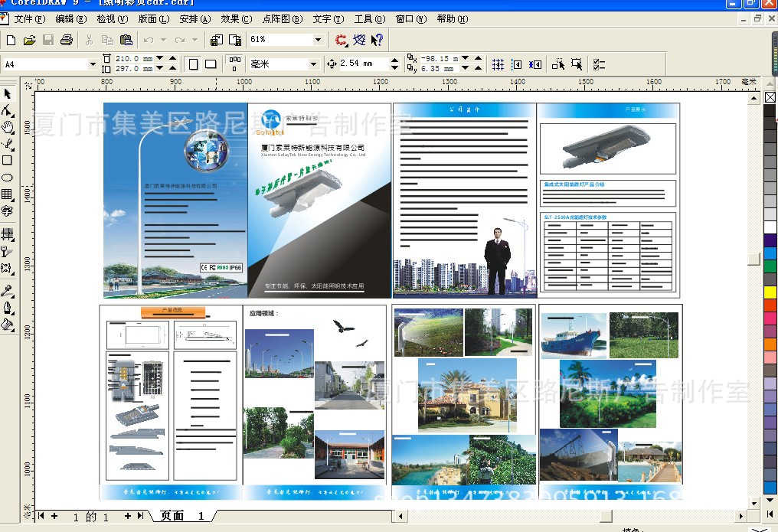Choose the Text tool (字)
This screenshot has height=532, width=778.
8,211
